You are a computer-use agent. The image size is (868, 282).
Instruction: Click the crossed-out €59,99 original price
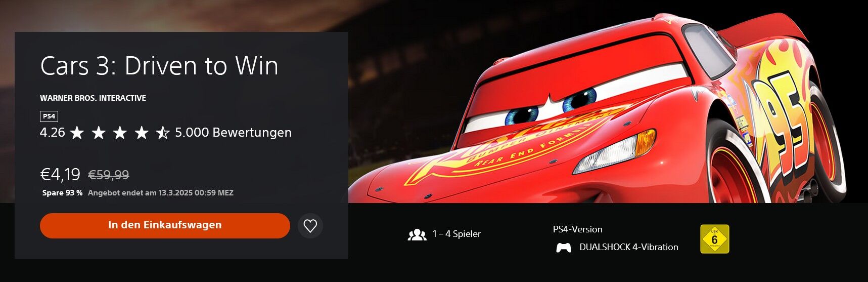tap(109, 175)
